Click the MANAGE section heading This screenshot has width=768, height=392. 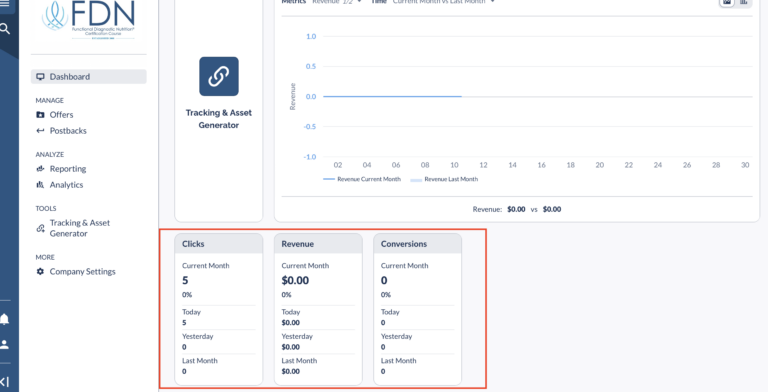[x=49, y=100]
